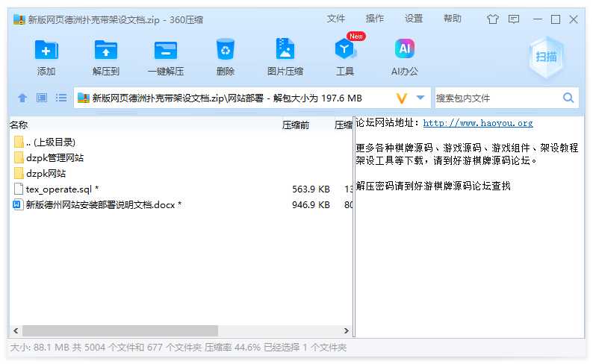Select the dzpk管理网站 folder
The height and width of the screenshot is (364, 593).
coord(181,157)
